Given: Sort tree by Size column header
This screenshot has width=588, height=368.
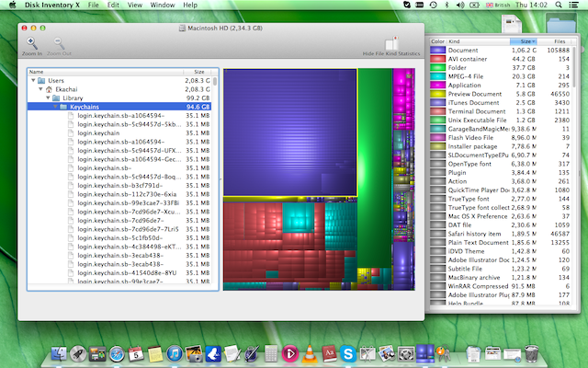Looking at the screenshot, I should point(198,72).
